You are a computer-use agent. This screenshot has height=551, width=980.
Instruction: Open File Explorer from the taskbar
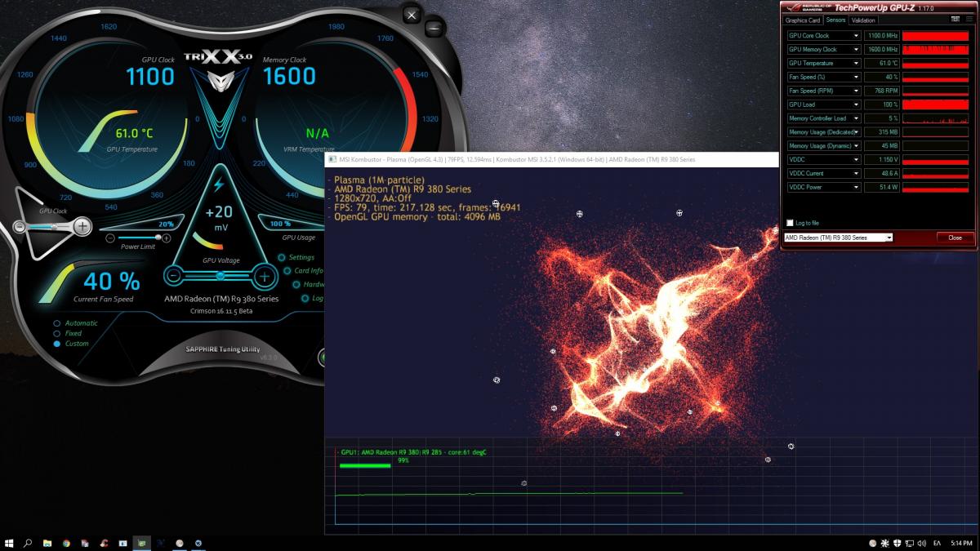[47, 542]
